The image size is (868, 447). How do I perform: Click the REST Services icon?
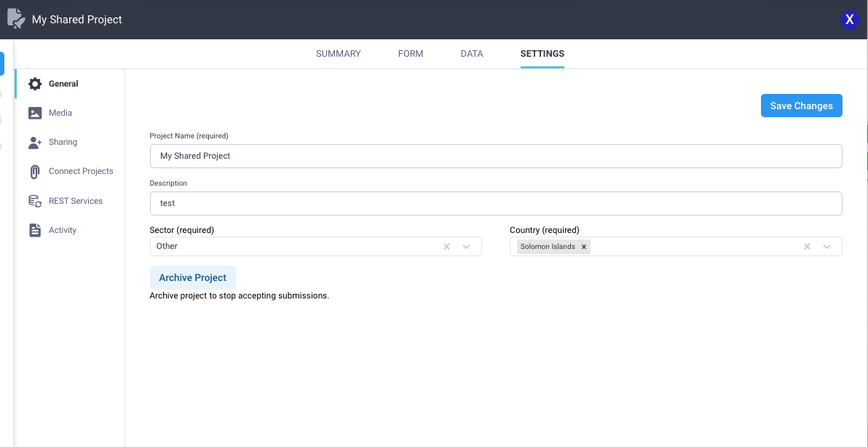pyautogui.click(x=35, y=201)
